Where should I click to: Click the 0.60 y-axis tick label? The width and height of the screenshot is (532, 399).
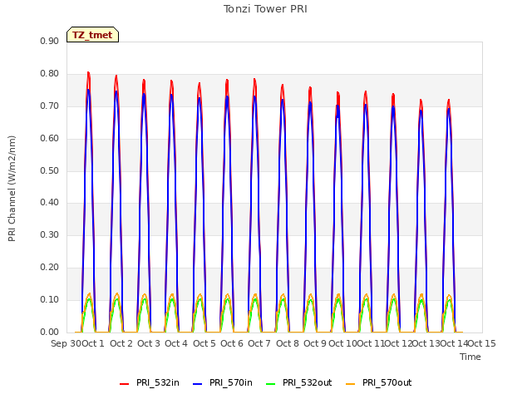click(50, 139)
